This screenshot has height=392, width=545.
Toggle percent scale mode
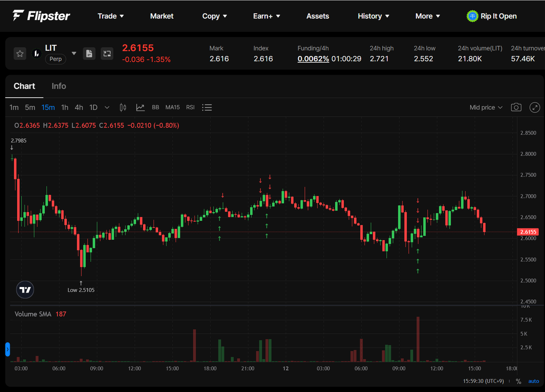(x=518, y=382)
